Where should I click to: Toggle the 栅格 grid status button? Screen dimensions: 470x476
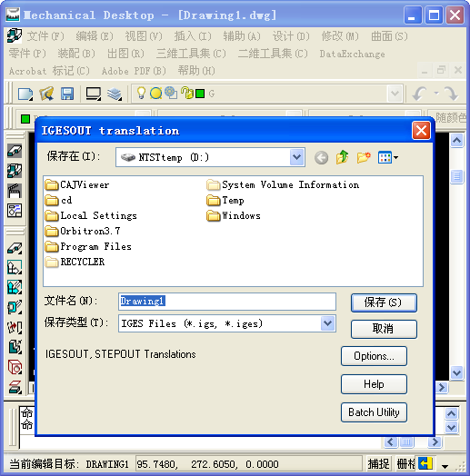(405, 464)
